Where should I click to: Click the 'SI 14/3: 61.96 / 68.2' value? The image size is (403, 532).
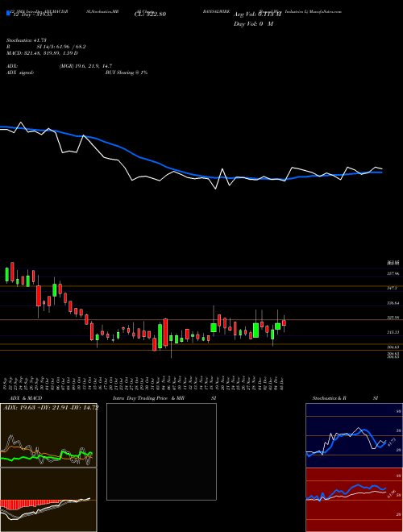click(x=61, y=47)
